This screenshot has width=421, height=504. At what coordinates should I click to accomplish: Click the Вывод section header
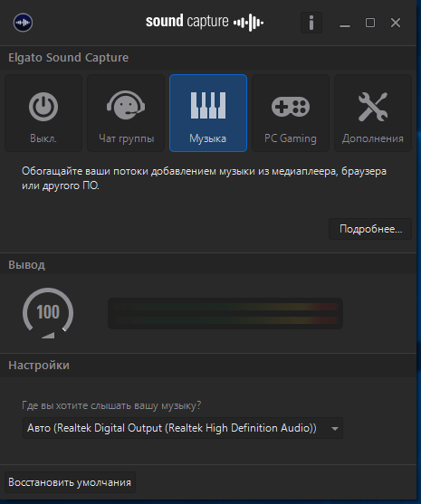[x=26, y=265]
